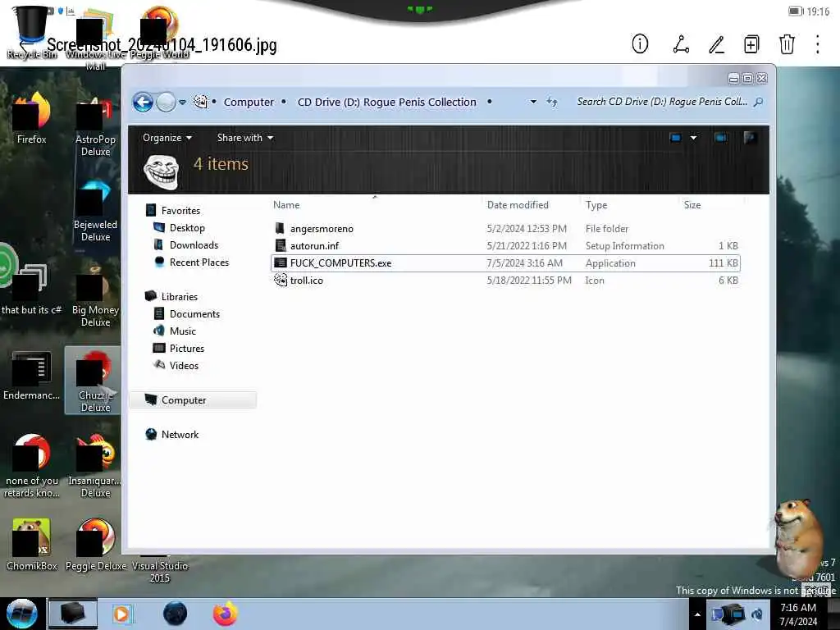Image resolution: width=840 pixels, height=630 pixels.
Task: Select Insaniquarium Deluxe desktop icon
Action: 95,466
